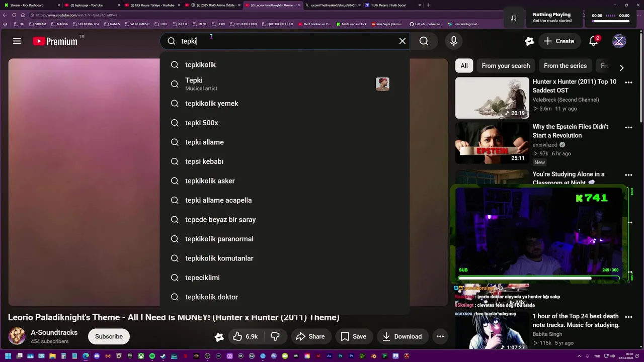
Task: Like the video with 6.9k likes
Action: coord(245,336)
